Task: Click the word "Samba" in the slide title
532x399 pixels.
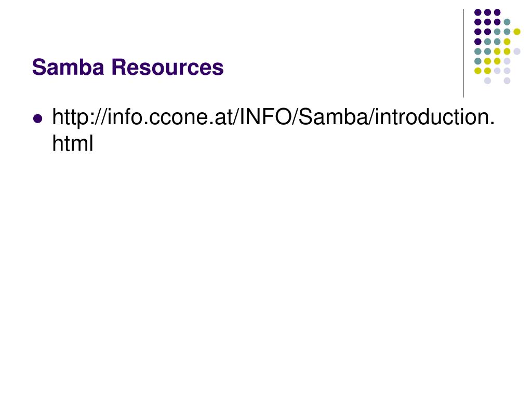Action: [x=68, y=67]
